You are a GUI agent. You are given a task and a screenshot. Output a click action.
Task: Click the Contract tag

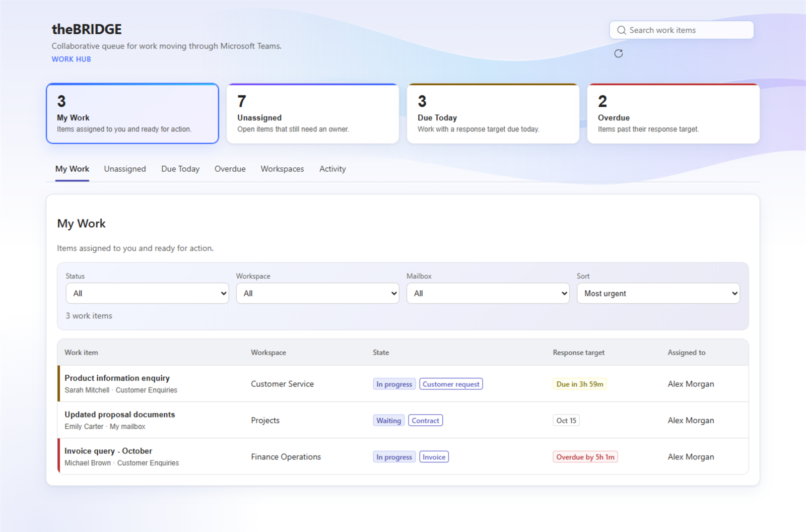point(426,420)
